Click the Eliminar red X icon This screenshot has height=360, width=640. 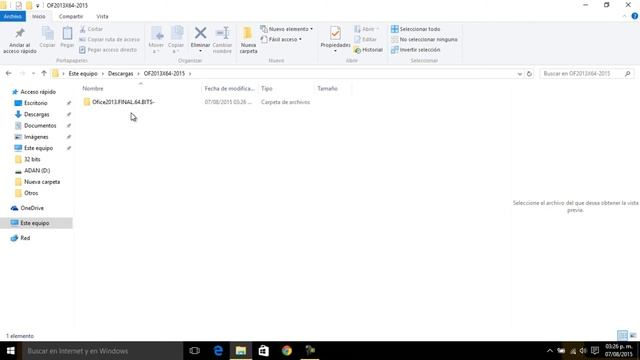coord(200,33)
